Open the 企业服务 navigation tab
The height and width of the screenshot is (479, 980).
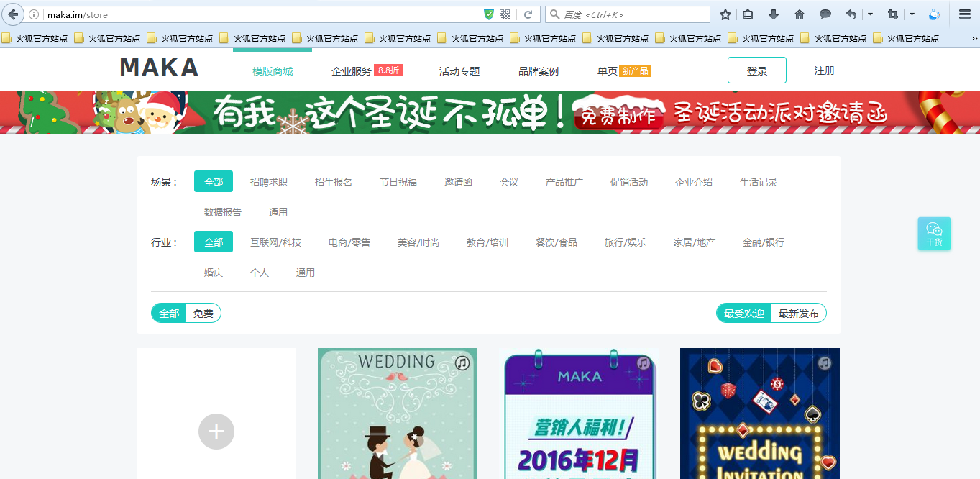(x=352, y=71)
